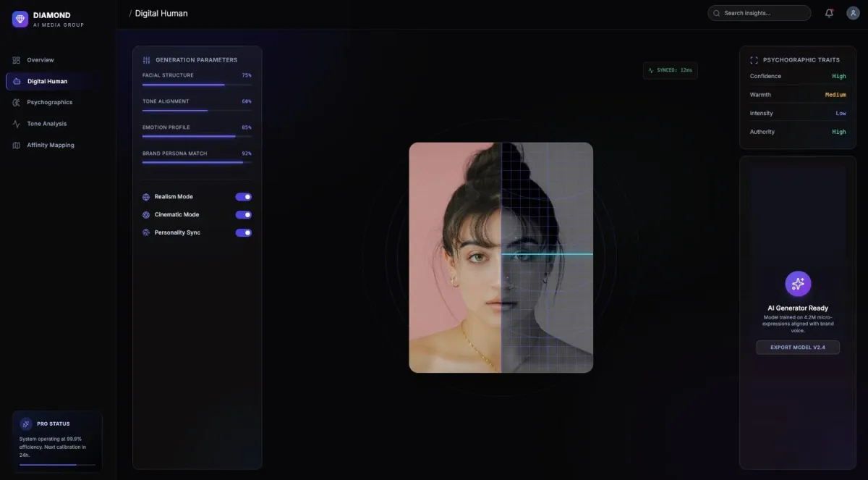Adjust the Brand Persona Match slider
This screenshot has height=480, width=868.
tap(197, 162)
